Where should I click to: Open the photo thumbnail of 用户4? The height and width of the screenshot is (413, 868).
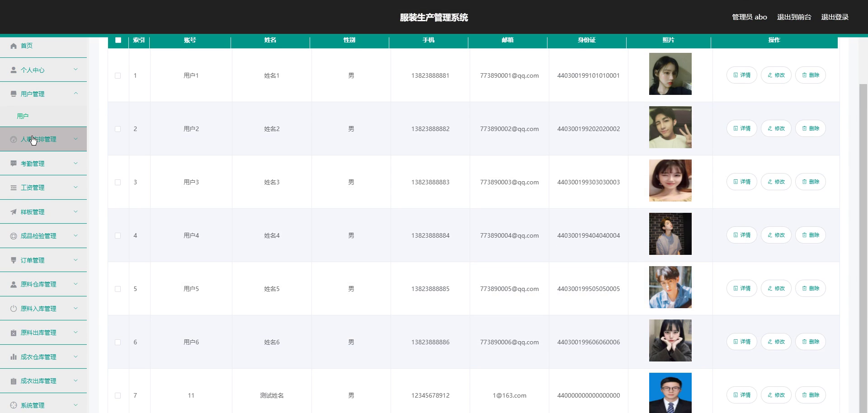[670, 234]
